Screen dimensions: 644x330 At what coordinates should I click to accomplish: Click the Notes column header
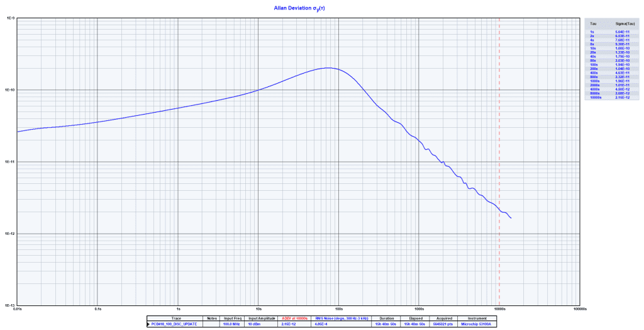211,319
